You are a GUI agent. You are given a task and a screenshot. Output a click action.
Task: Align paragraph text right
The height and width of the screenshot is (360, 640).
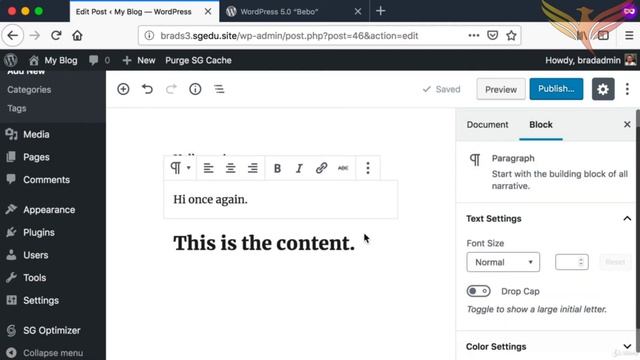tap(253, 168)
